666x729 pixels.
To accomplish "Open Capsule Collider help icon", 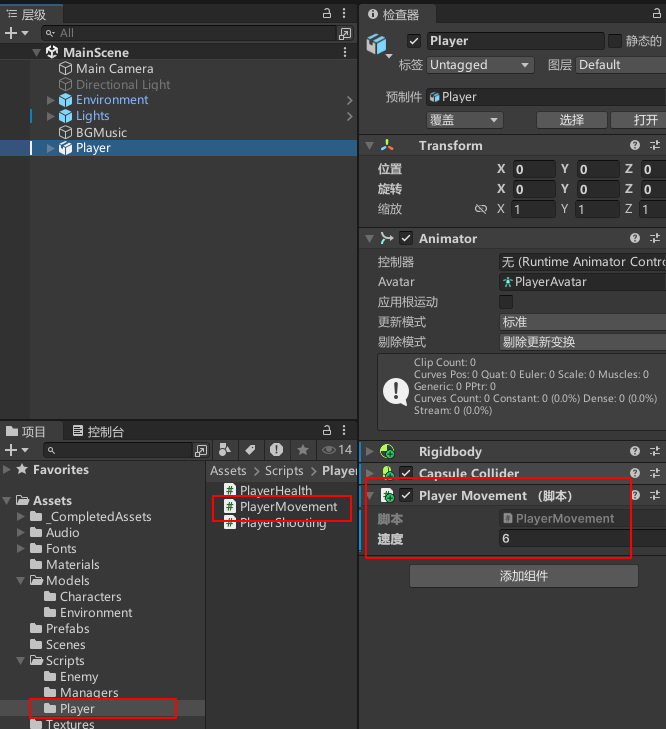I will pyautogui.click(x=635, y=473).
